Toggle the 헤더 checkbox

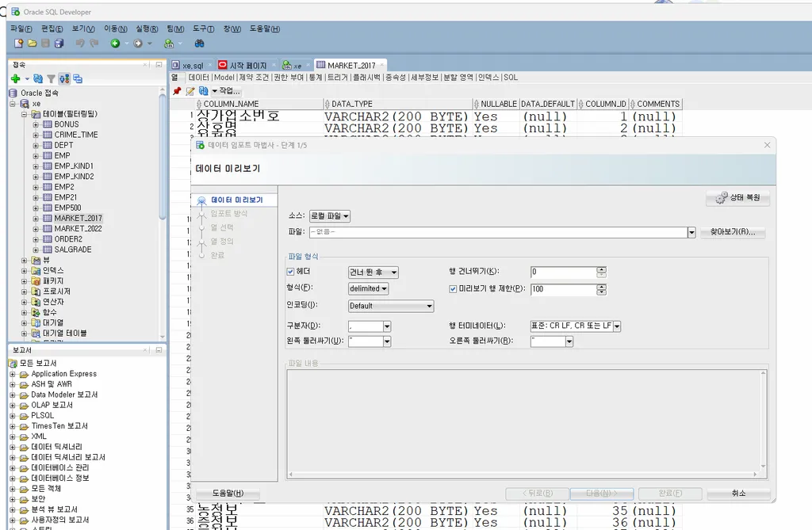pos(290,272)
